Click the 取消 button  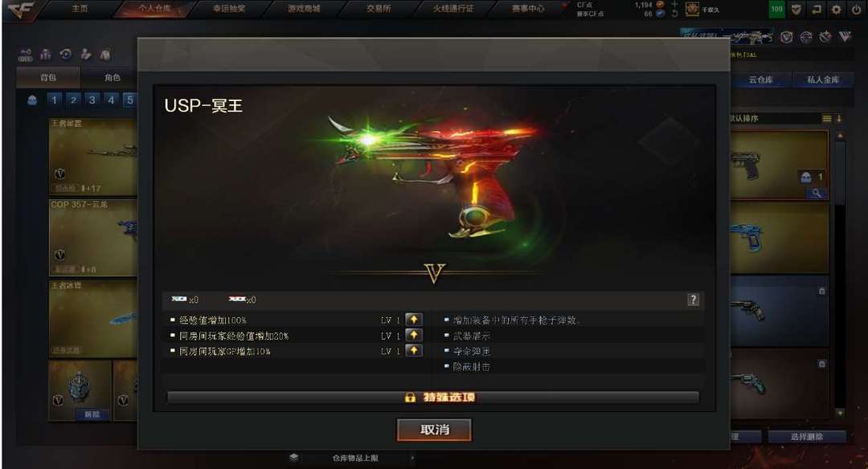point(434,430)
